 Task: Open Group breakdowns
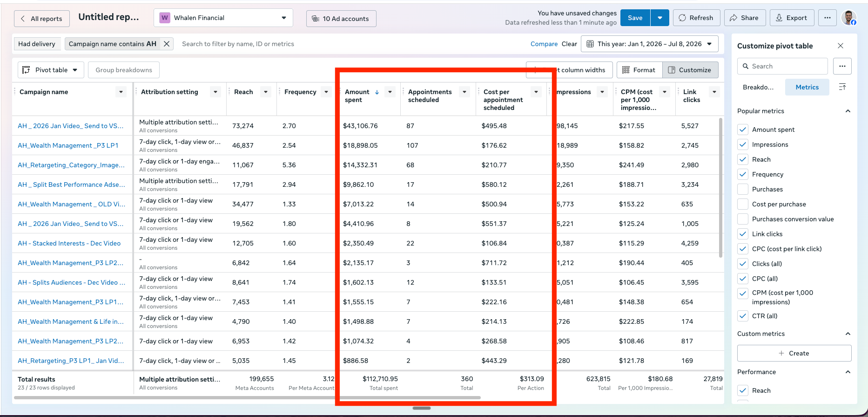[x=124, y=70]
